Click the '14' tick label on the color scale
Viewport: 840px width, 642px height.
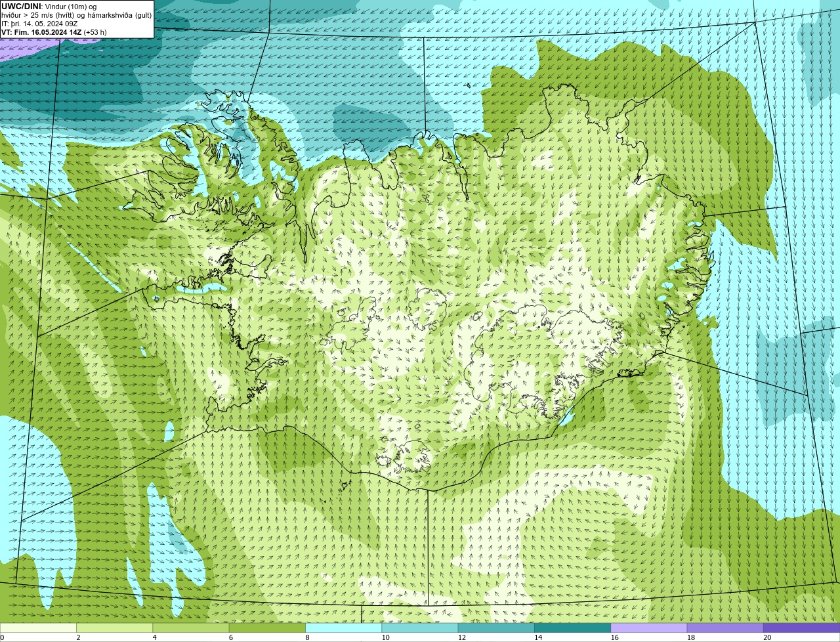538,637
